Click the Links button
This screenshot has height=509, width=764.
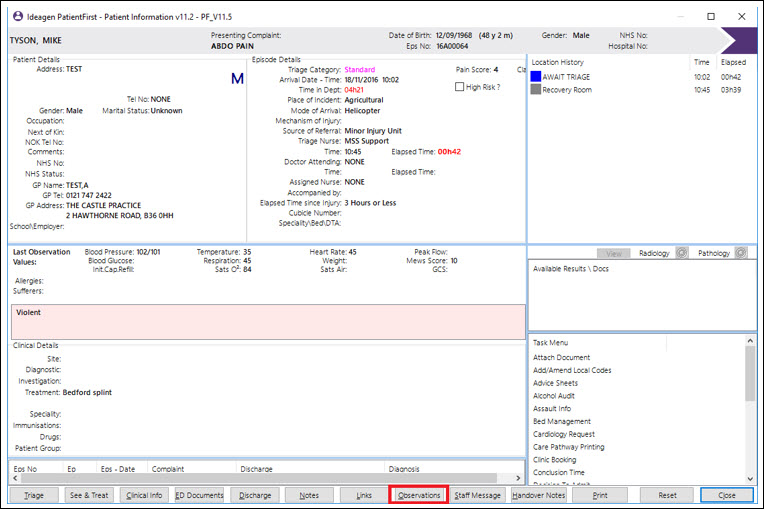pyautogui.click(x=364, y=495)
